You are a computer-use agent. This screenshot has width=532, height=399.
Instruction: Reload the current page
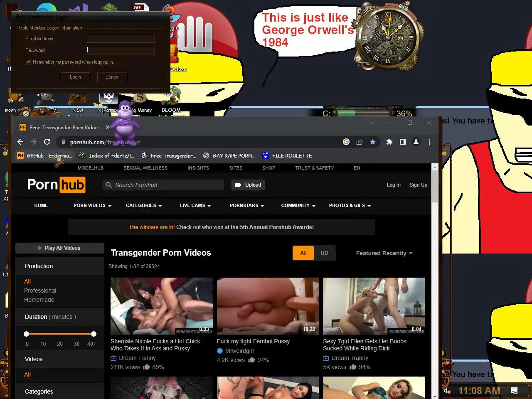(47, 142)
